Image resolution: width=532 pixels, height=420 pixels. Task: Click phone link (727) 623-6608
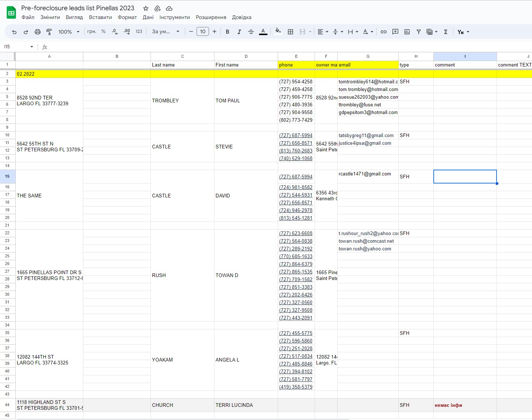[296, 233]
